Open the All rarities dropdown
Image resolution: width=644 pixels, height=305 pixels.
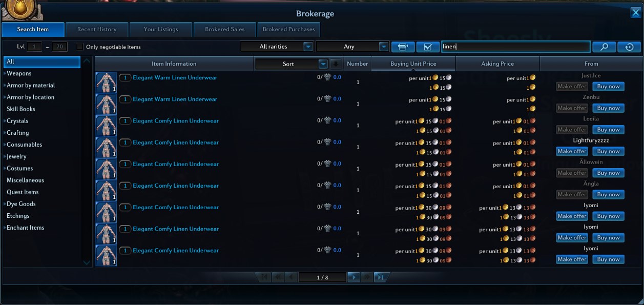coord(277,47)
